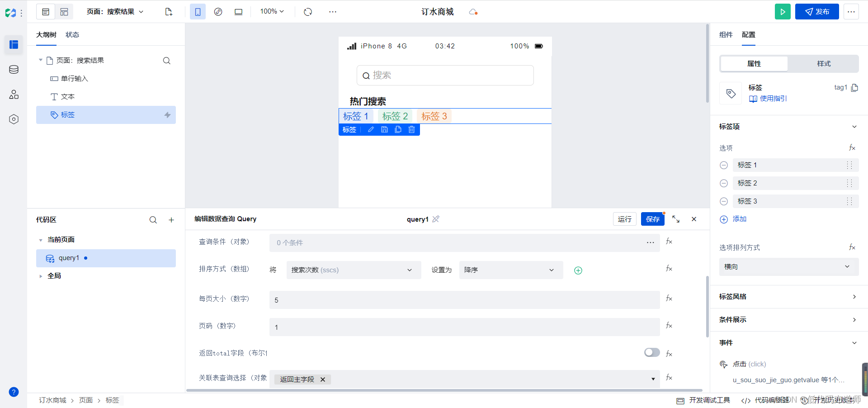Rename query1 with the pencil icon
Screen dimensions: 868x408
436,219
